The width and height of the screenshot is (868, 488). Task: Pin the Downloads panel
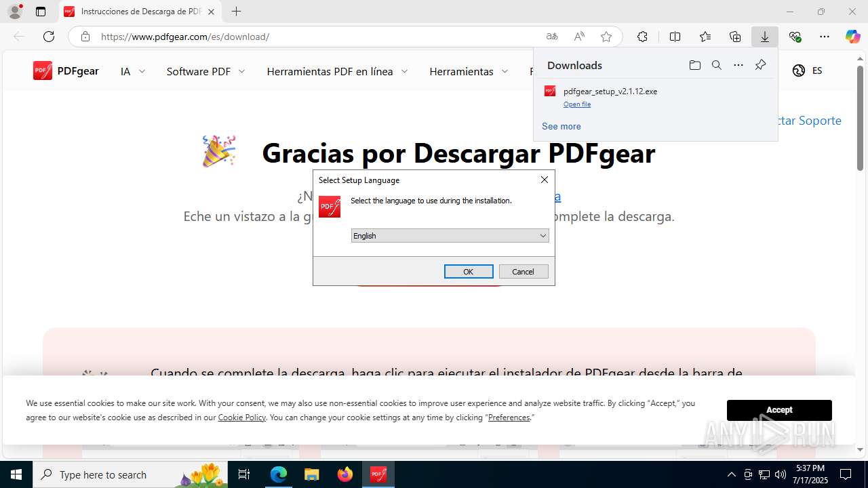point(760,65)
